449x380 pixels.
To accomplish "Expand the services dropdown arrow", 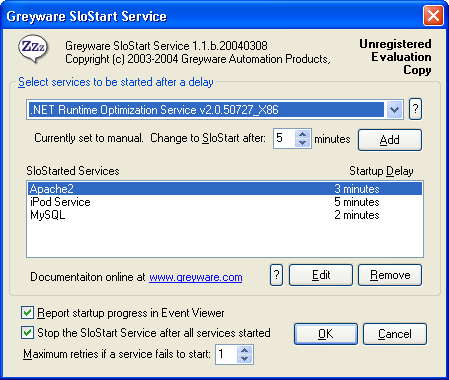I will coord(394,109).
